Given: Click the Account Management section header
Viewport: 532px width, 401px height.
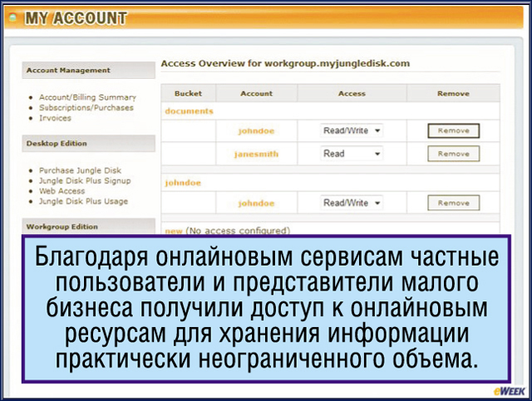Looking at the screenshot, I should (89, 71).
